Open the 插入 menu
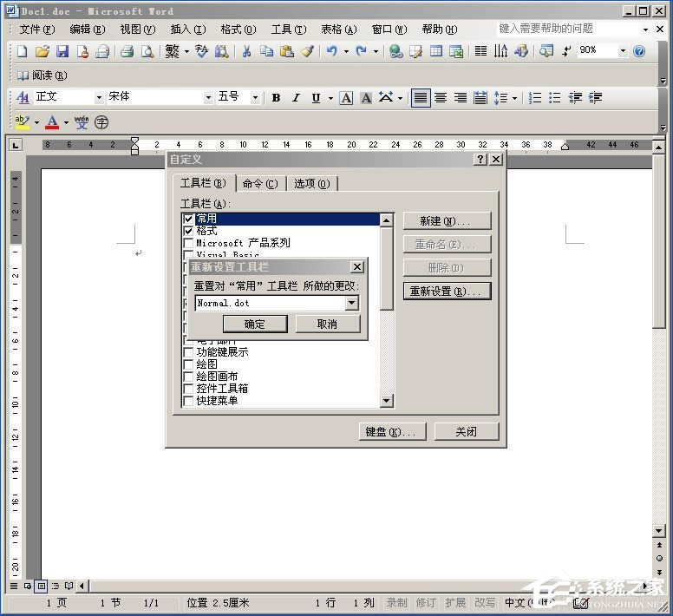 point(187,29)
